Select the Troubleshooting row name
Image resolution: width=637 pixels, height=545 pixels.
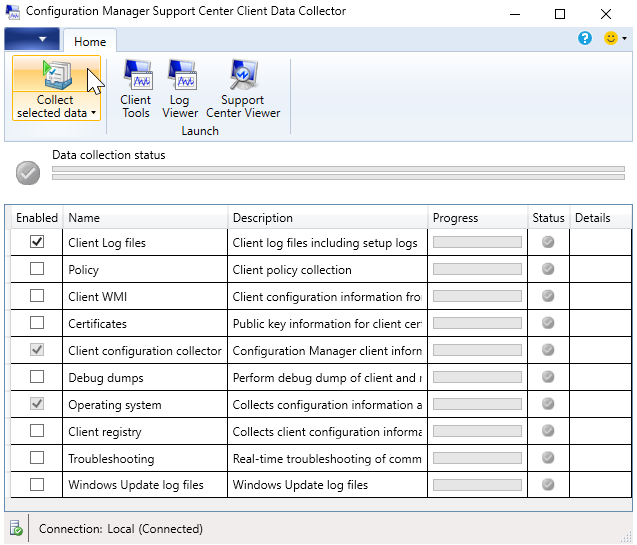pyautogui.click(x=111, y=458)
